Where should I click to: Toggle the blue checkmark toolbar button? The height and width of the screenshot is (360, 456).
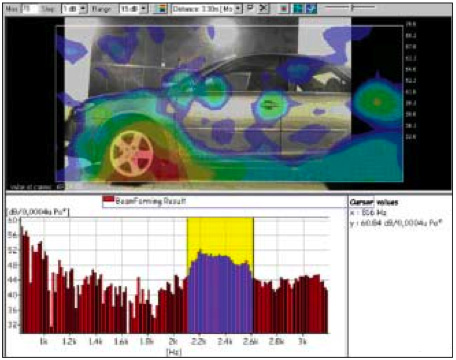(x=311, y=9)
